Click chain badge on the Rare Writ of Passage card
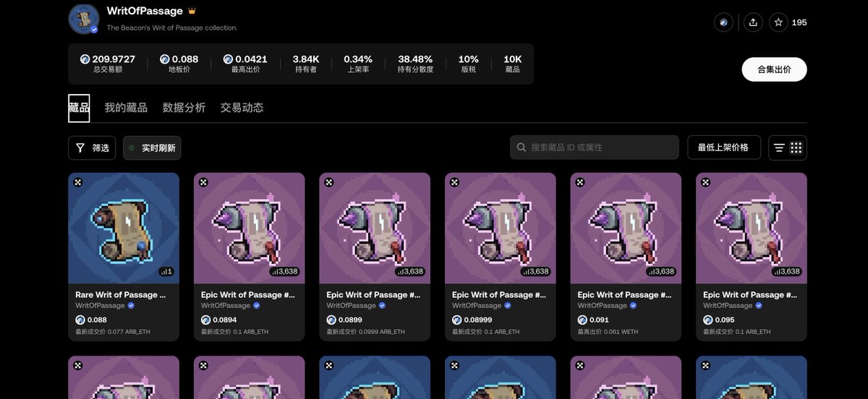The image size is (868, 399). tap(77, 182)
